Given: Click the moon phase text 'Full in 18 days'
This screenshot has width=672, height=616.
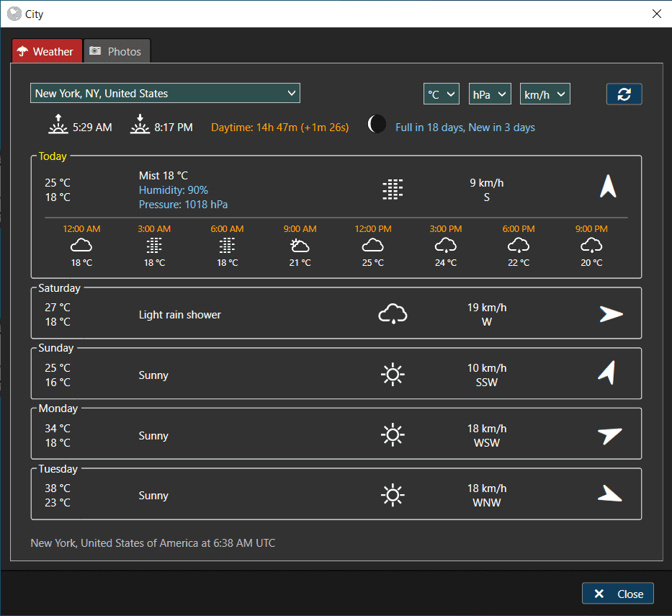Looking at the screenshot, I should click(x=430, y=128).
